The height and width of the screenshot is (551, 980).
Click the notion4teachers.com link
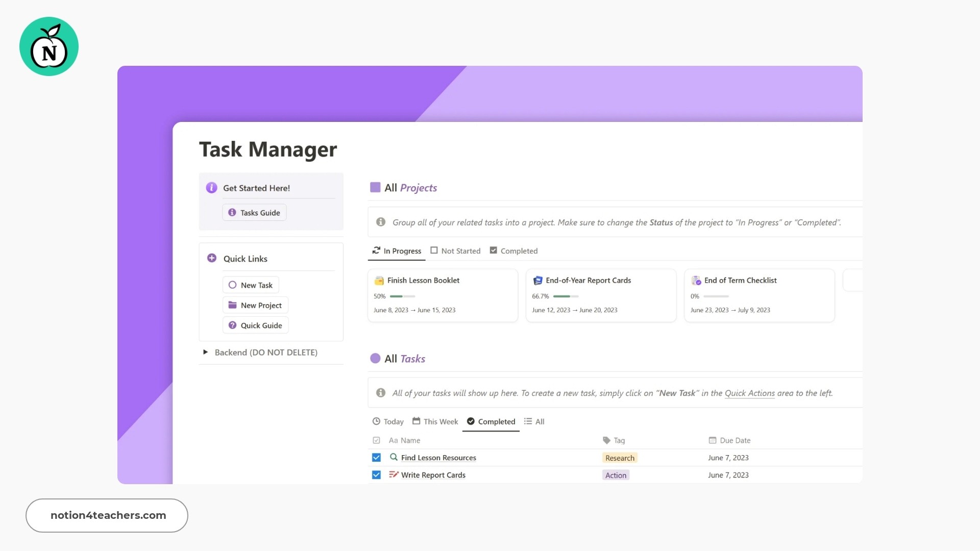108,515
